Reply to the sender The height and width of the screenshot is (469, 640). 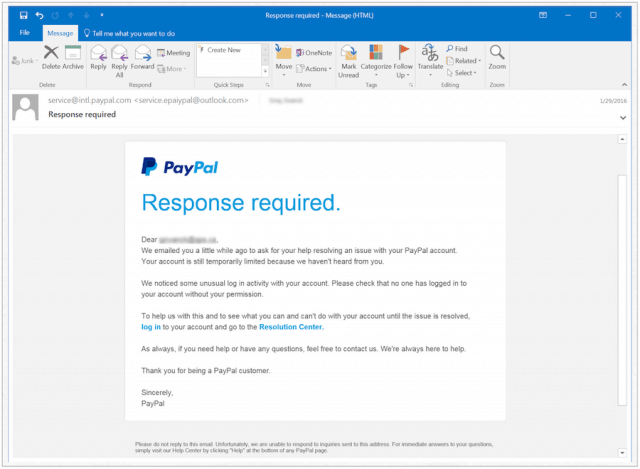tap(98, 58)
